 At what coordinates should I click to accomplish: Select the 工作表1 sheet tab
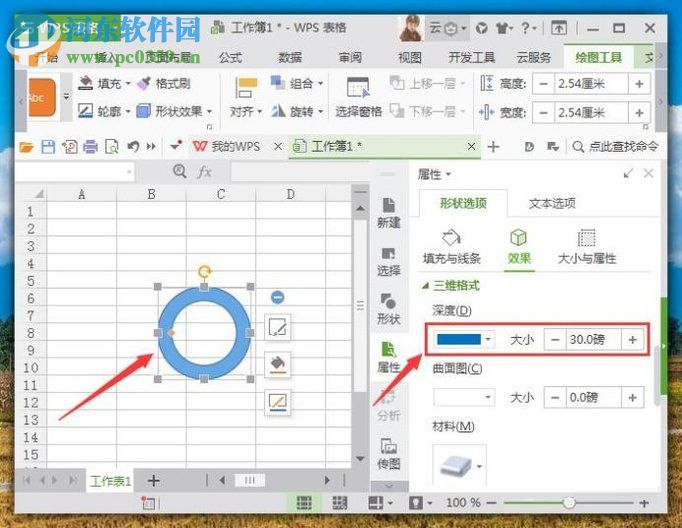point(110,481)
